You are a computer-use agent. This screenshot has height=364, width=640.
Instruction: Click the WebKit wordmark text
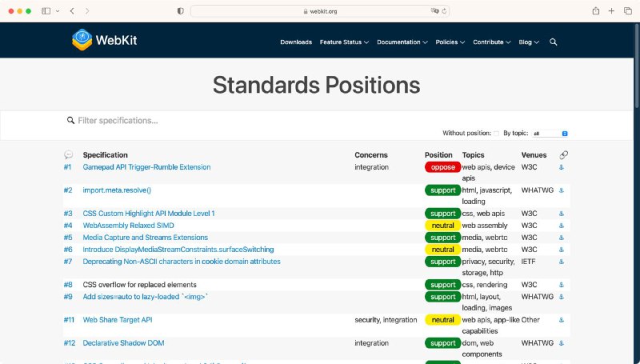coord(116,40)
